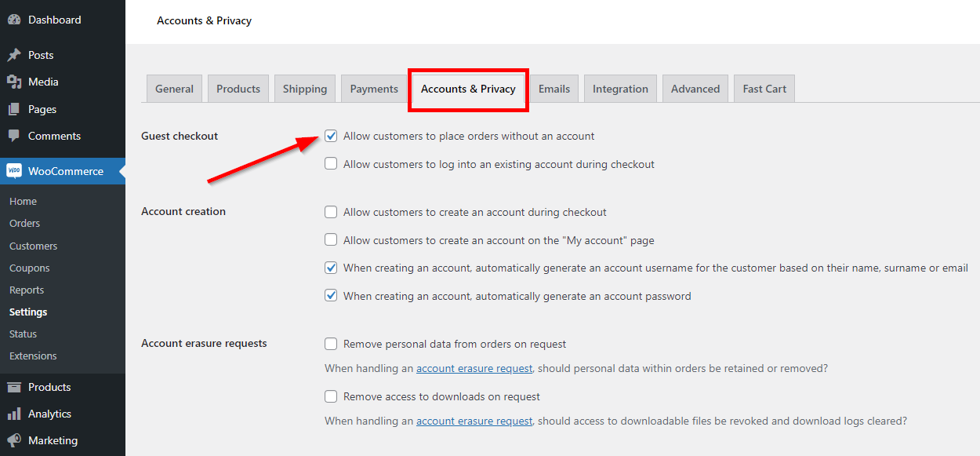Click the Analytics bar chart icon
980x456 pixels.
(x=14, y=414)
